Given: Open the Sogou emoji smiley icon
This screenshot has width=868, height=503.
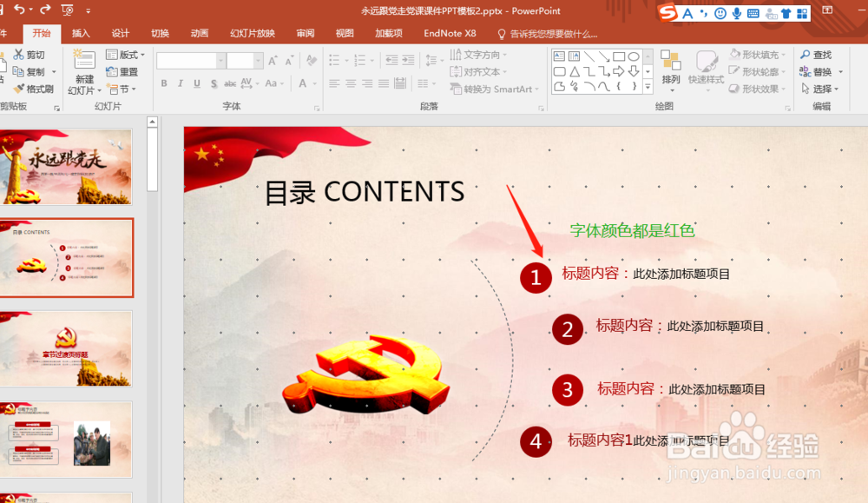Looking at the screenshot, I should (720, 13).
